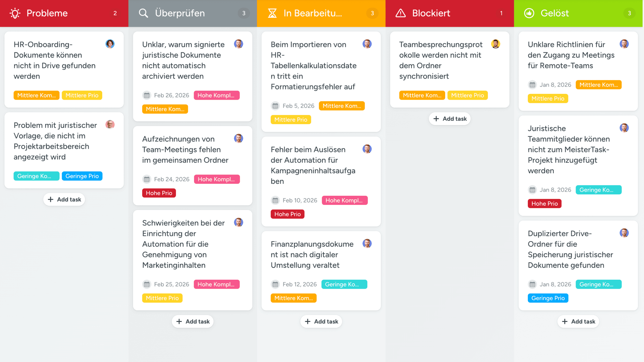
Task: Click the thumbs-up icon in Gelöst header
Action: point(529,13)
